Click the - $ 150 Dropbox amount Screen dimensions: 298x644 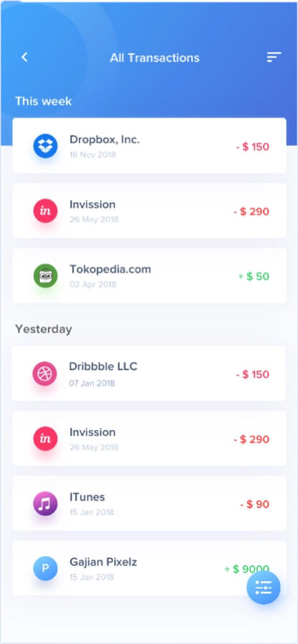(252, 147)
